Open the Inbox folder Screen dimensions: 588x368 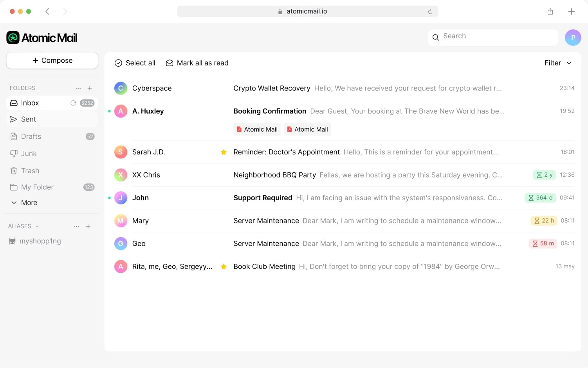click(x=52, y=103)
